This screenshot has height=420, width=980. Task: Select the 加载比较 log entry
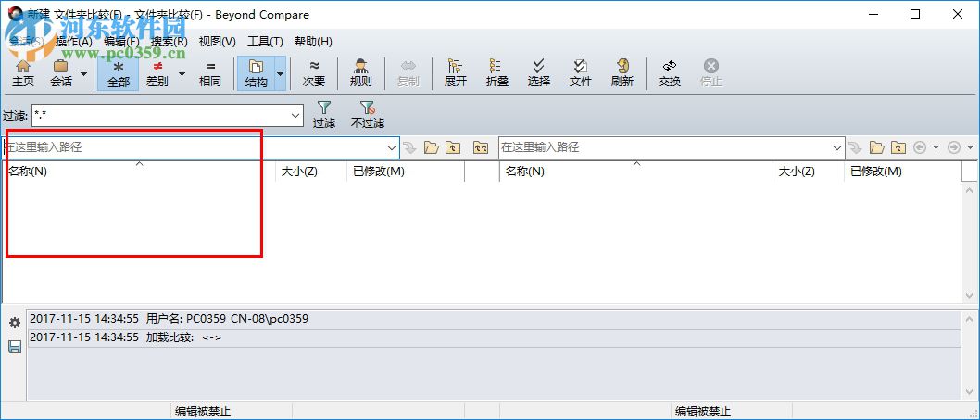pyautogui.click(x=494, y=338)
